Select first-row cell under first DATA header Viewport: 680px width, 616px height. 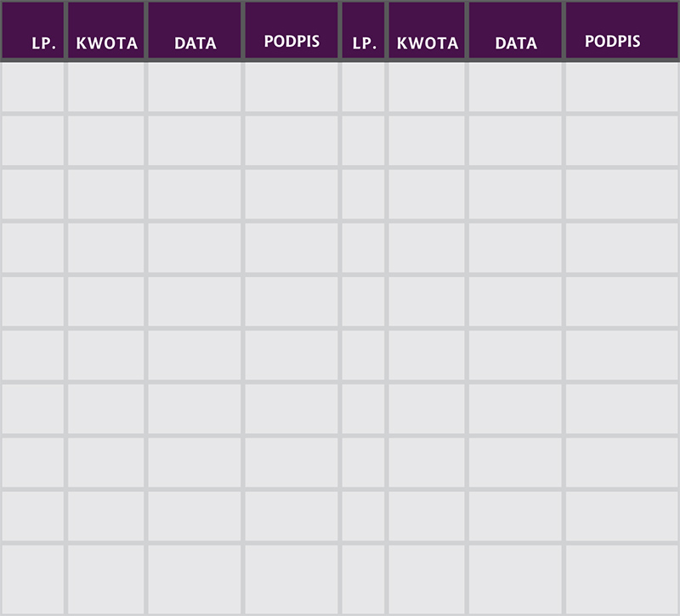(195, 88)
